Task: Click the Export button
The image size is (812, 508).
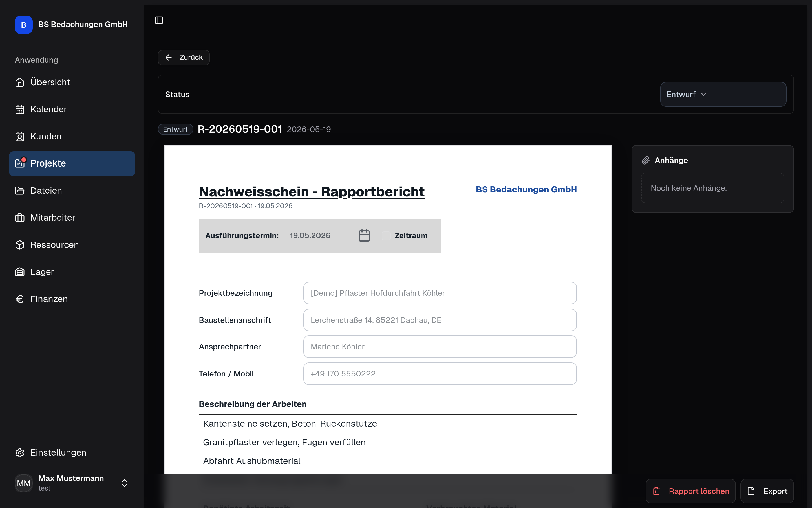Action: coord(767,491)
